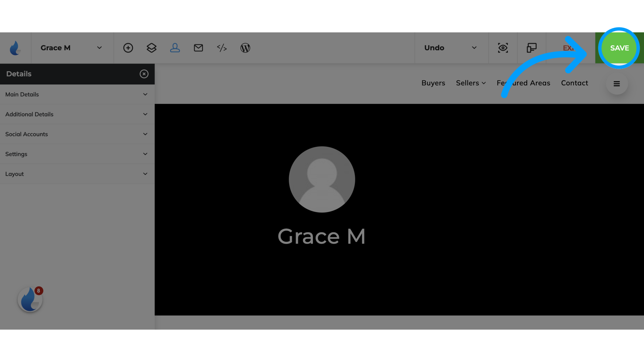Click the Details panel title
Screen dimensions: 644x362
pyautogui.click(x=19, y=74)
